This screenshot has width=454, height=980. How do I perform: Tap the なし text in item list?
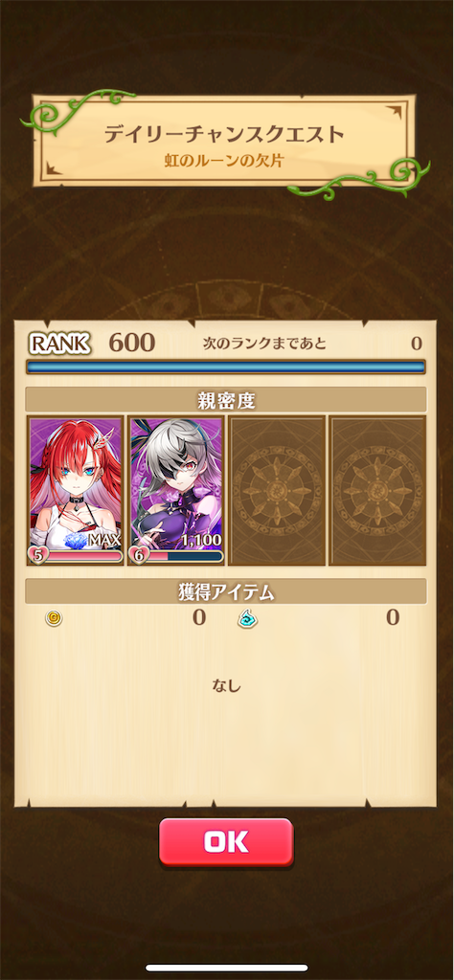pyautogui.click(x=226, y=685)
